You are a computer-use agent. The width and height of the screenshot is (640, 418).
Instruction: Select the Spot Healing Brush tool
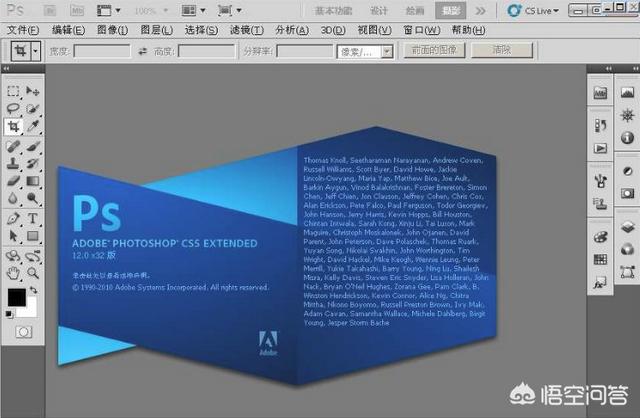[x=13, y=146]
